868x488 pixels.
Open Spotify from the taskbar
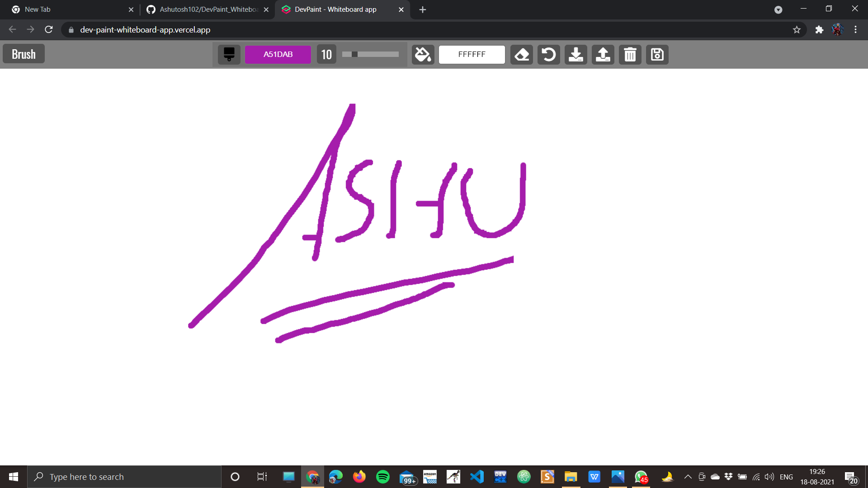pos(383,476)
